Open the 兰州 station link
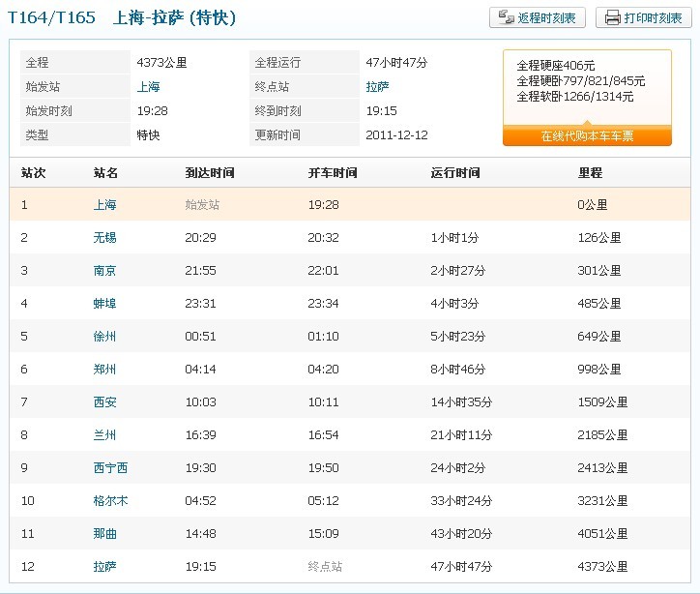Image resolution: width=700 pixels, height=594 pixels. pos(105,435)
